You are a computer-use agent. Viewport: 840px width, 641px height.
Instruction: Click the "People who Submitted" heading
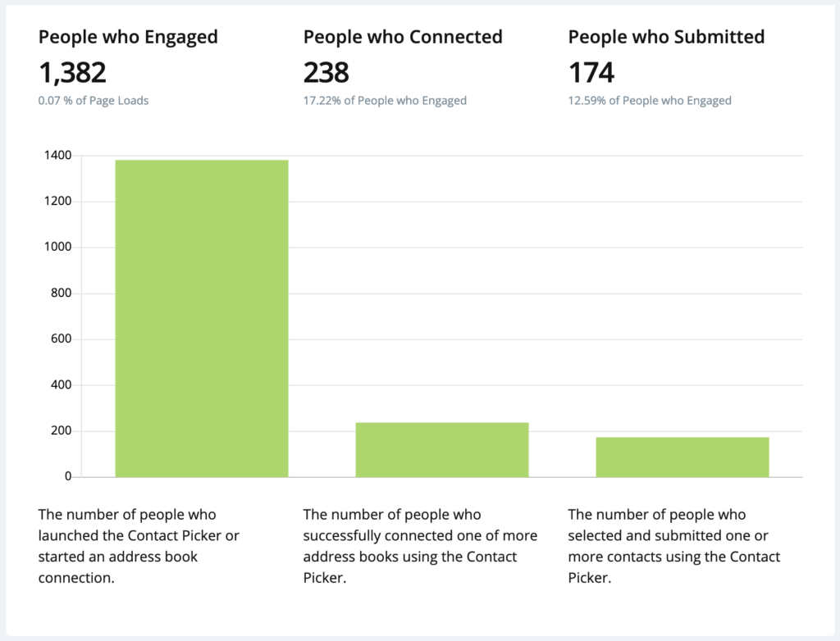(x=666, y=37)
